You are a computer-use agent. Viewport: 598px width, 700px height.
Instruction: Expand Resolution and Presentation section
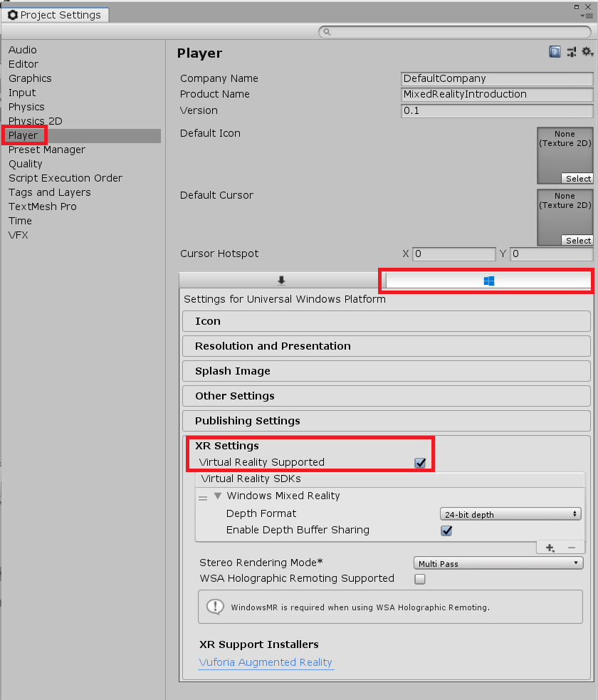387,346
